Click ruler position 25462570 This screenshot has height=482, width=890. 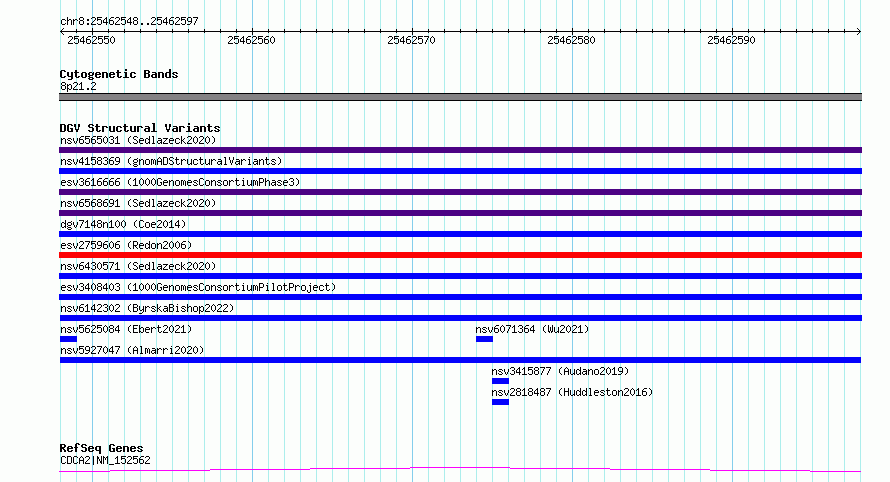(x=411, y=40)
